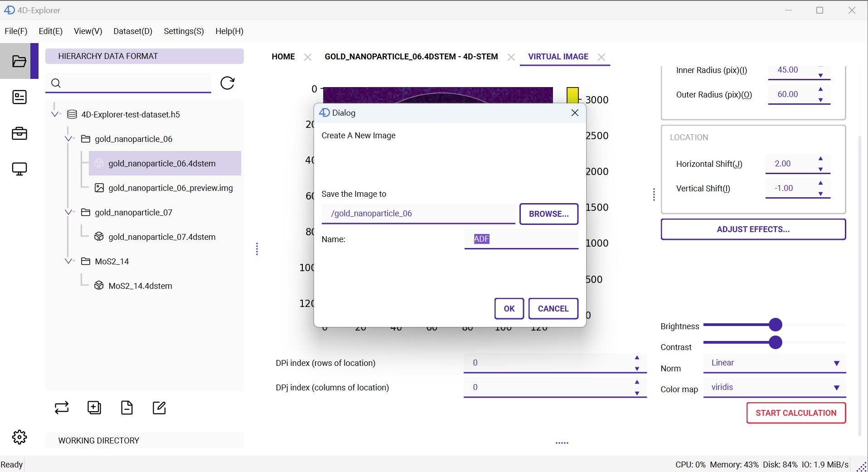Click CANCEL in the dialog

point(553,309)
